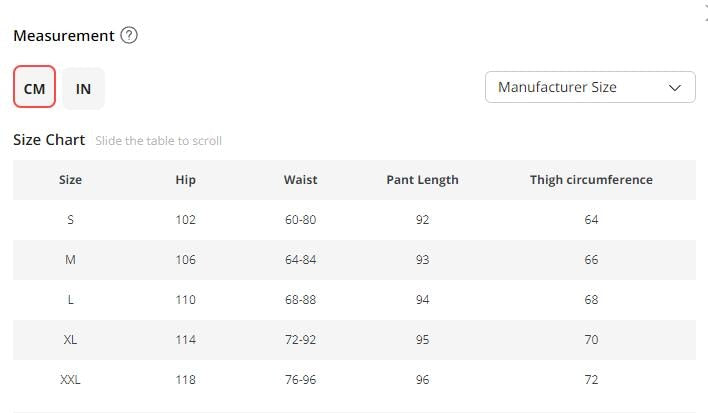Select the L size row label

pyautogui.click(x=70, y=300)
